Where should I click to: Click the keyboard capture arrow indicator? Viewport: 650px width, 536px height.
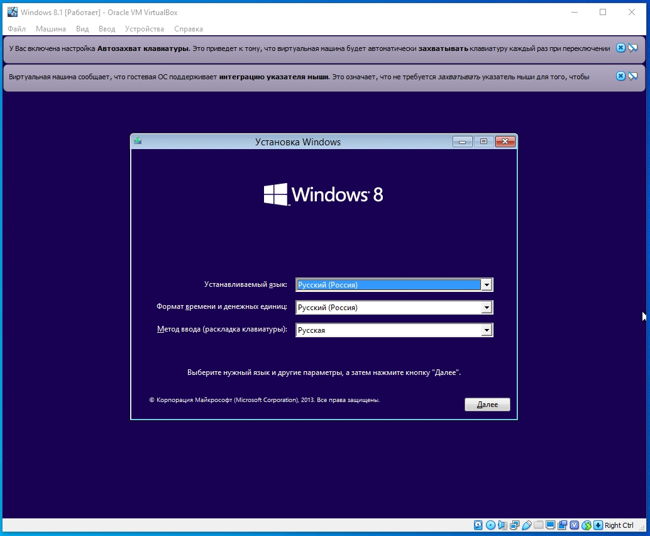coord(598,525)
